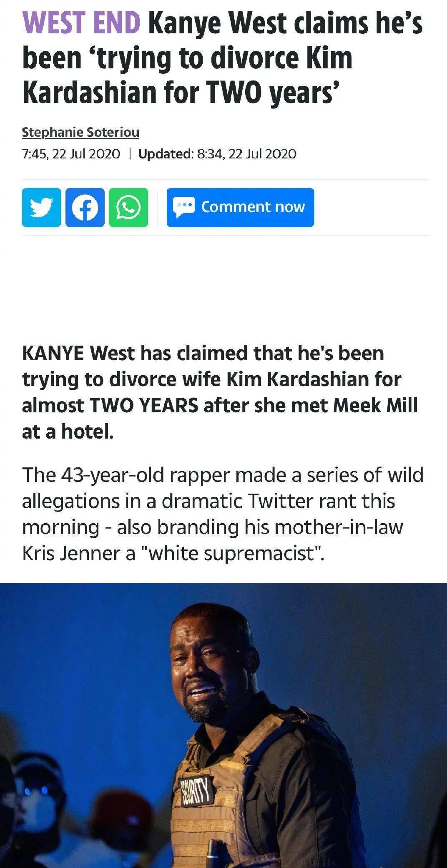Click the 7:45, 22 Jul 2020 publish time
This screenshot has height=868, width=447.
tap(71, 154)
